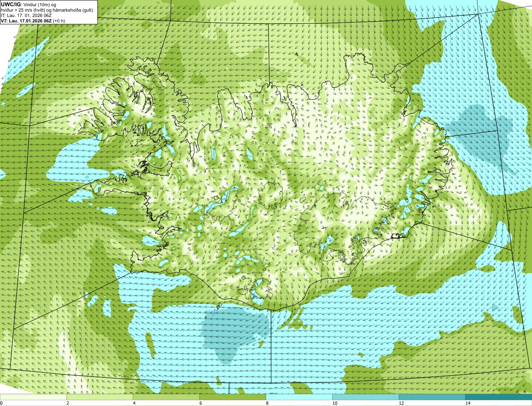
Task: Click the '12' label on the color scale
Action: click(x=401, y=403)
